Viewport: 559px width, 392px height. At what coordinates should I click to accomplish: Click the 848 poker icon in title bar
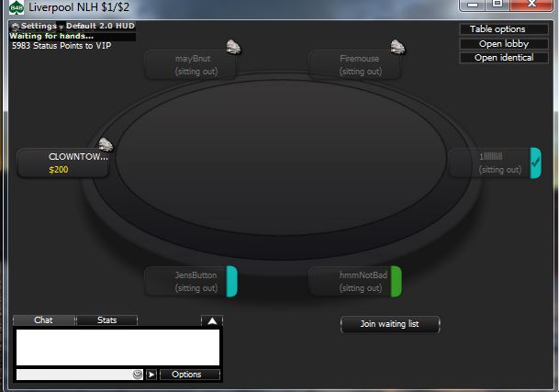[17, 7]
